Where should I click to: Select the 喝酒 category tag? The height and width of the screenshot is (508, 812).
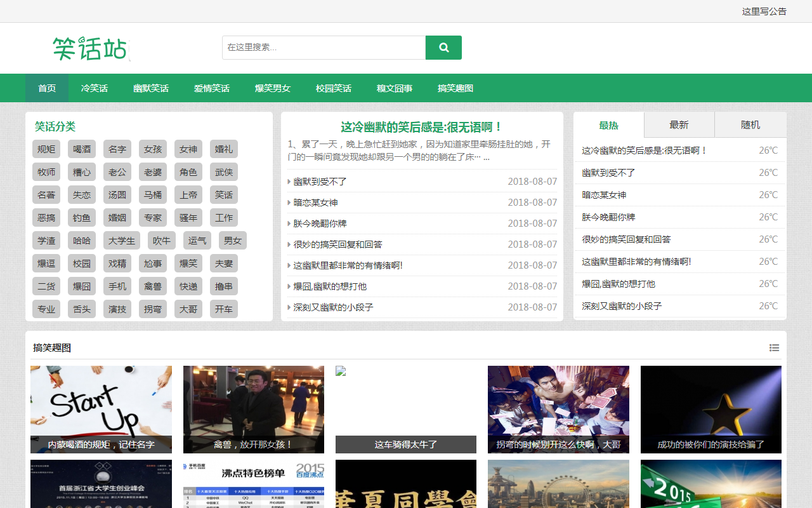click(x=82, y=149)
